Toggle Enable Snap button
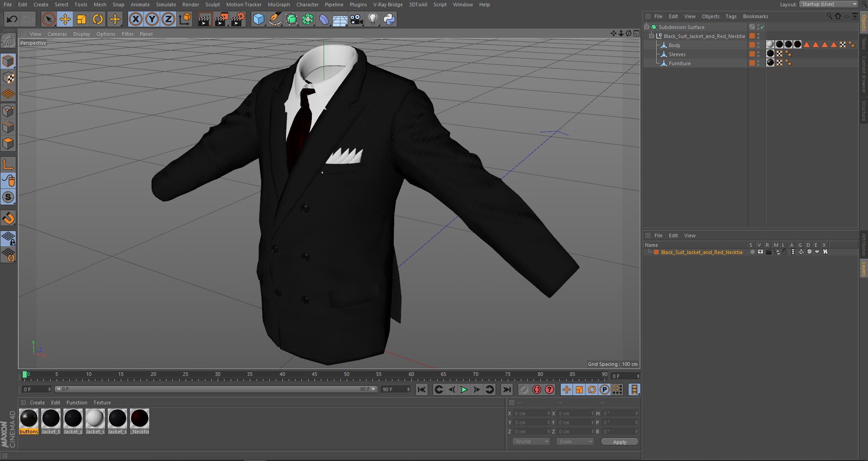Viewport: 868px width, 461px height. tap(8, 218)
